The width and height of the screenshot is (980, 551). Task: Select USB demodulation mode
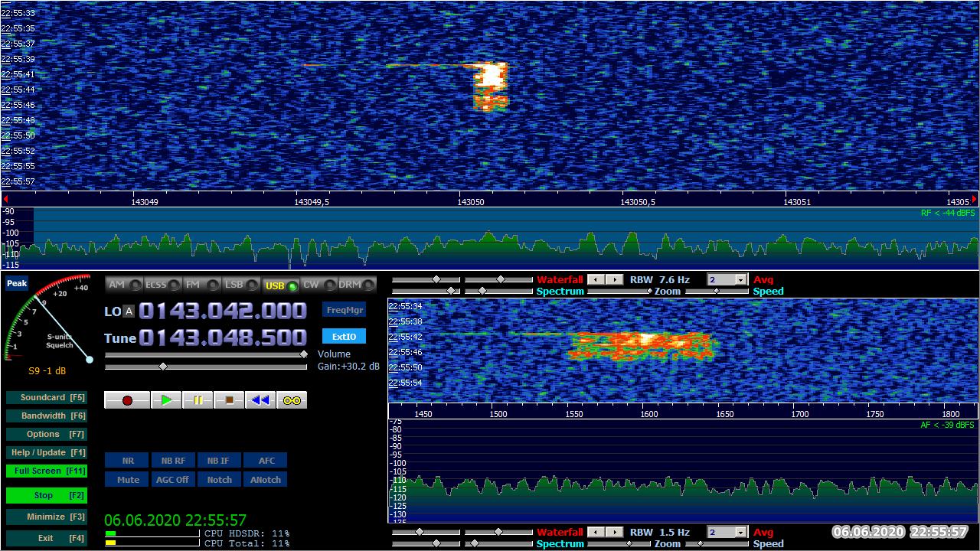coord(280,285)
